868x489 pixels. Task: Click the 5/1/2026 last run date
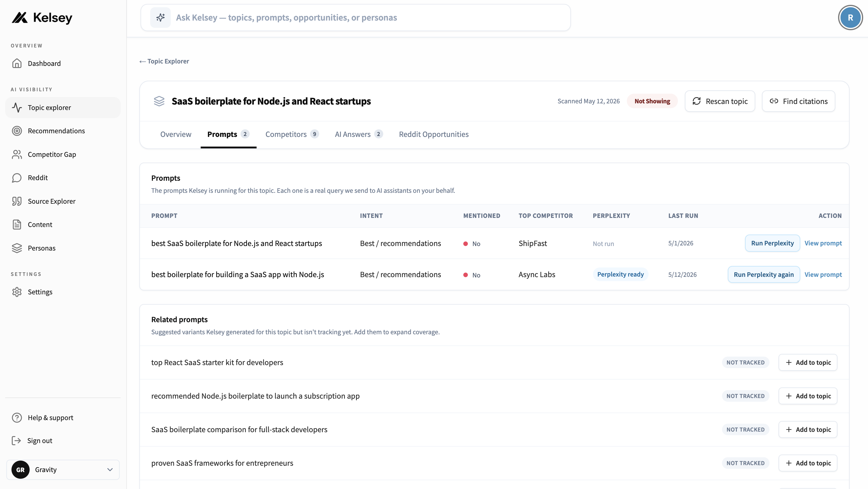tap(681, 243)
